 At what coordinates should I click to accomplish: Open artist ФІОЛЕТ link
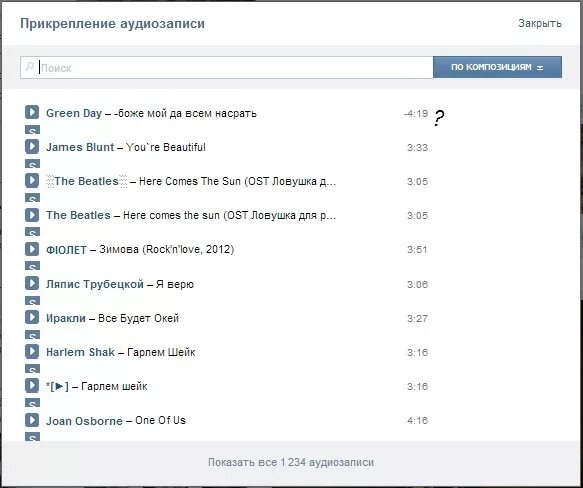(x=66, y=250)
